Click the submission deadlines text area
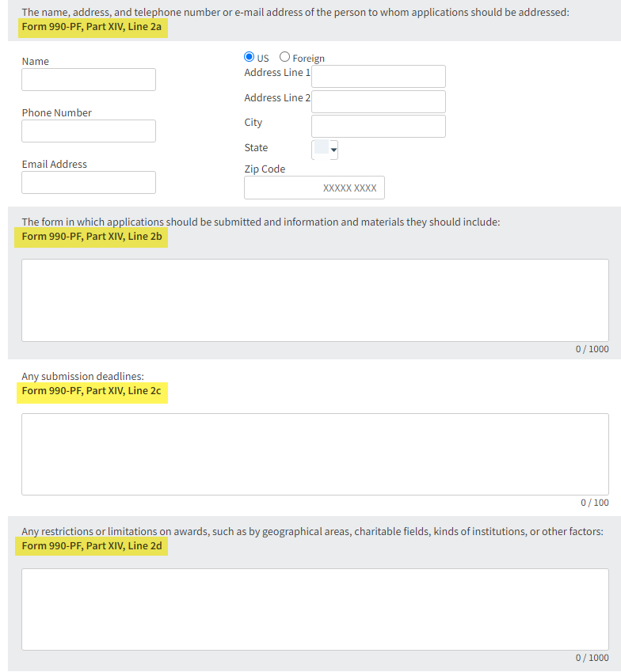Image resolution: width=621 pixels, height=672 pixels. pyautogui.click(x=314, y=454)
